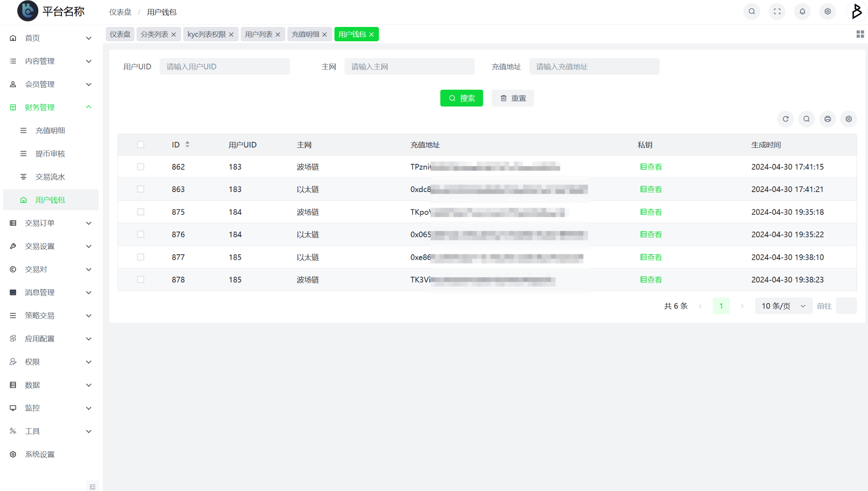
Task: Check the row with ID 875
Action: (x=141, y=212)
